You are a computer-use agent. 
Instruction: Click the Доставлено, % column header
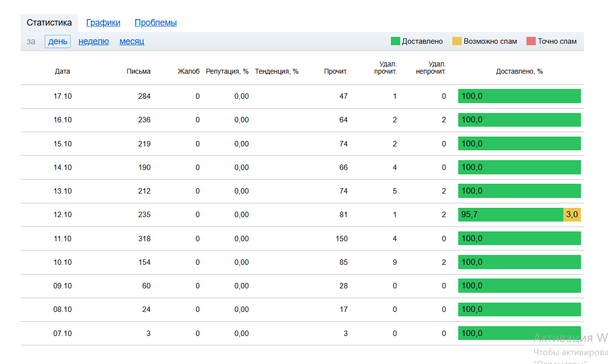pos(519,71)
